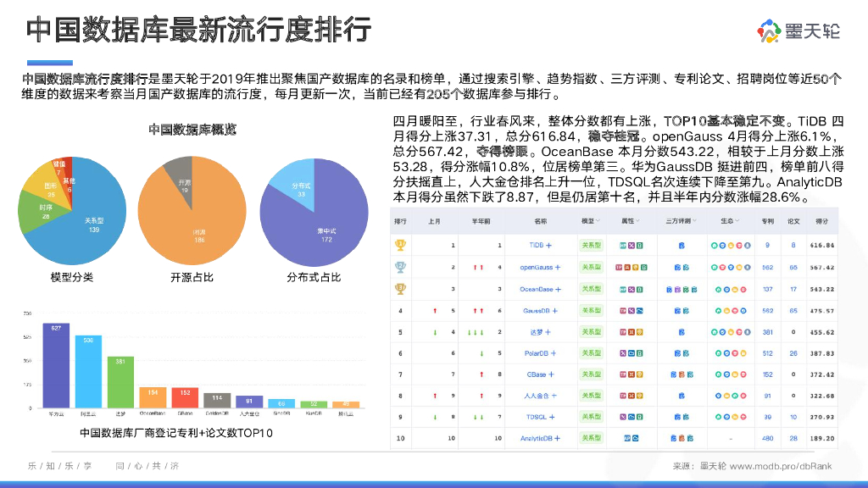The width and height of the screenshot is (868, 488).
Task: Open the AnalyticDB database link
Action: point(536,438)
